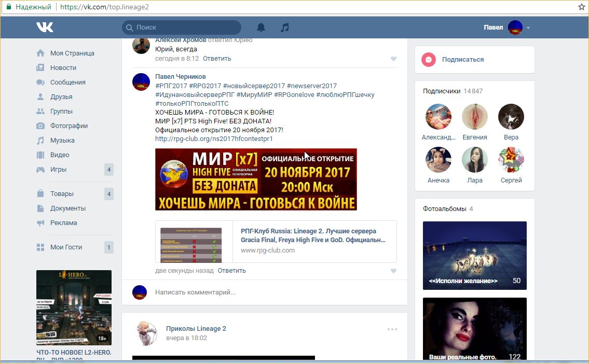Click the document icon beside Документы

pyautogui.click(x=40, y=208)
